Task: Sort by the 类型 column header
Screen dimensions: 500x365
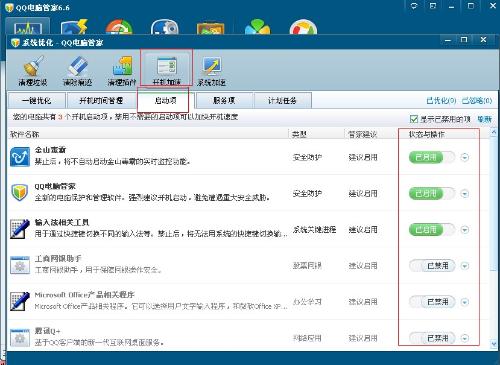Action: (x=316, y=134)
